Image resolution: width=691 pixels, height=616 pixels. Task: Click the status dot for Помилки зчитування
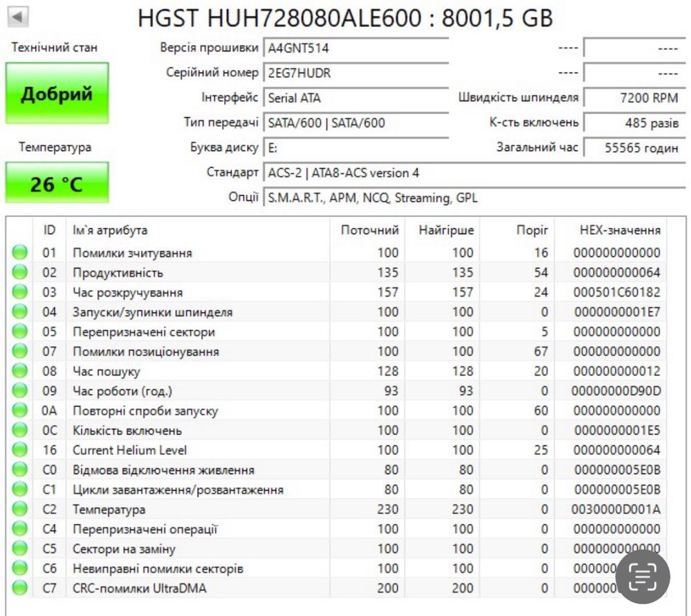(x=19, y=252)
